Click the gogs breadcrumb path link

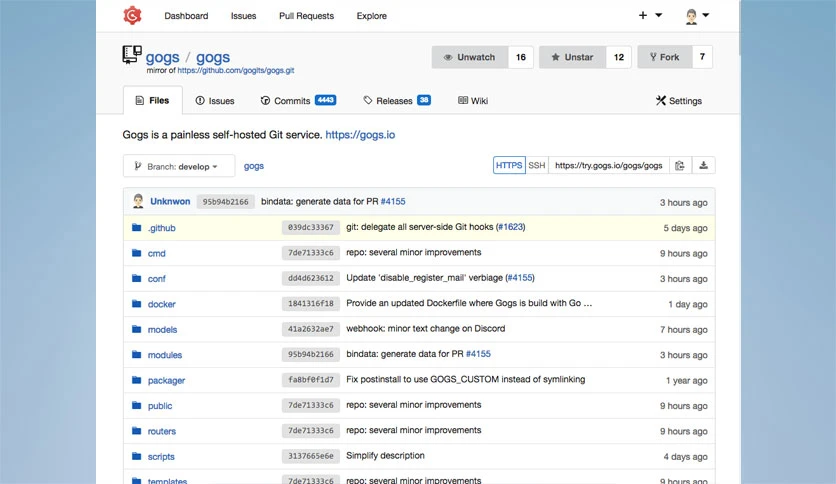(x=254, y=166)
